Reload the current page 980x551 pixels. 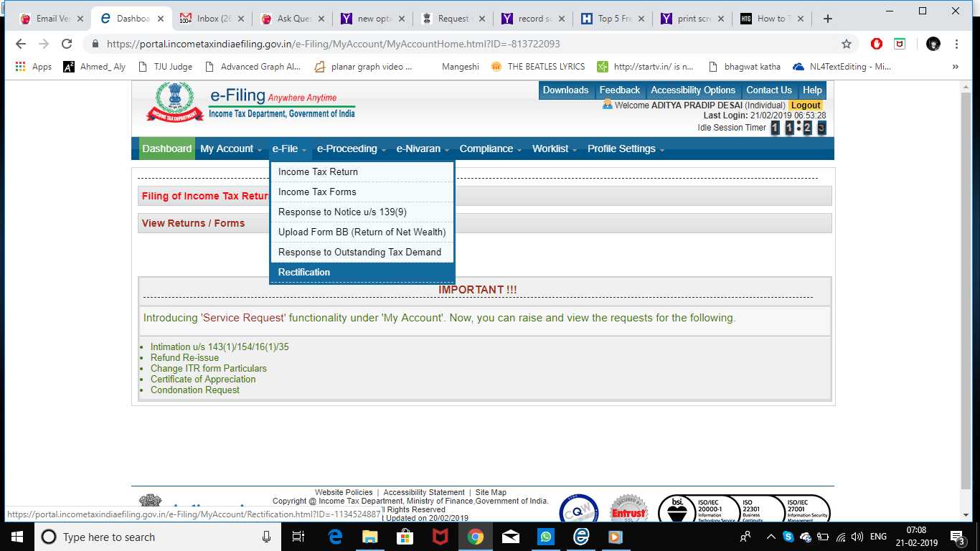pyautogui.click(x=67, y=44)
